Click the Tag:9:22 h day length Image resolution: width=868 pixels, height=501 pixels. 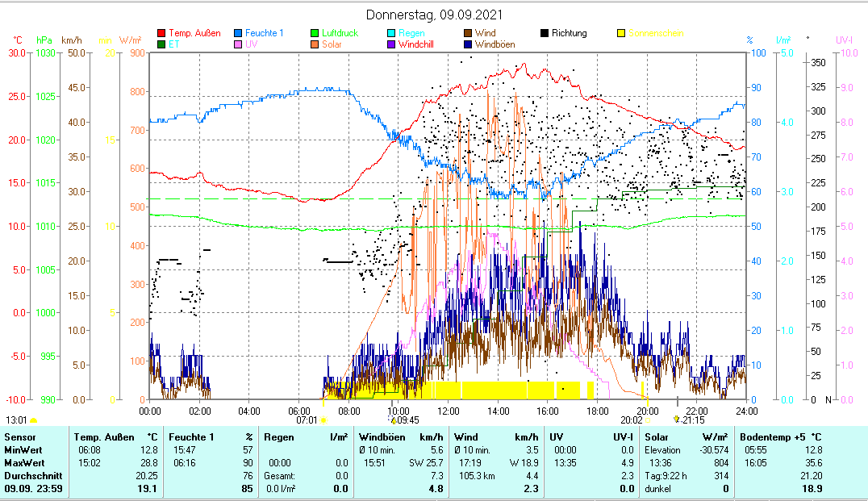[666, 475]
